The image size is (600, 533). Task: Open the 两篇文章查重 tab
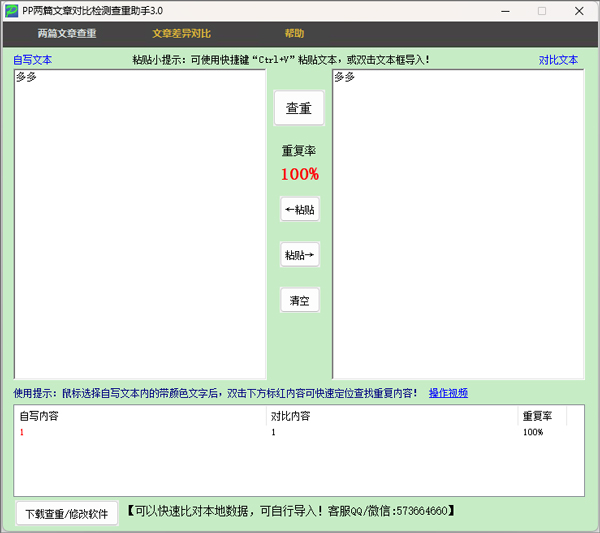tap(67, 34)
